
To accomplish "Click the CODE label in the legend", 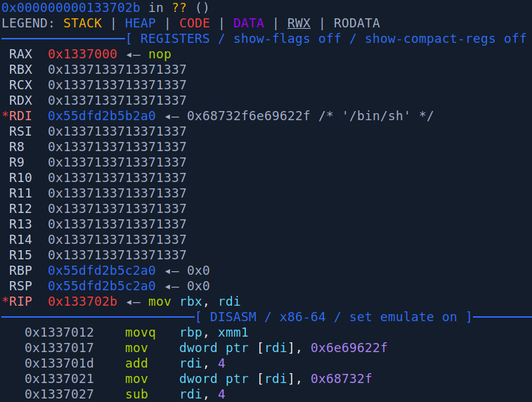I will pos(194,23).
